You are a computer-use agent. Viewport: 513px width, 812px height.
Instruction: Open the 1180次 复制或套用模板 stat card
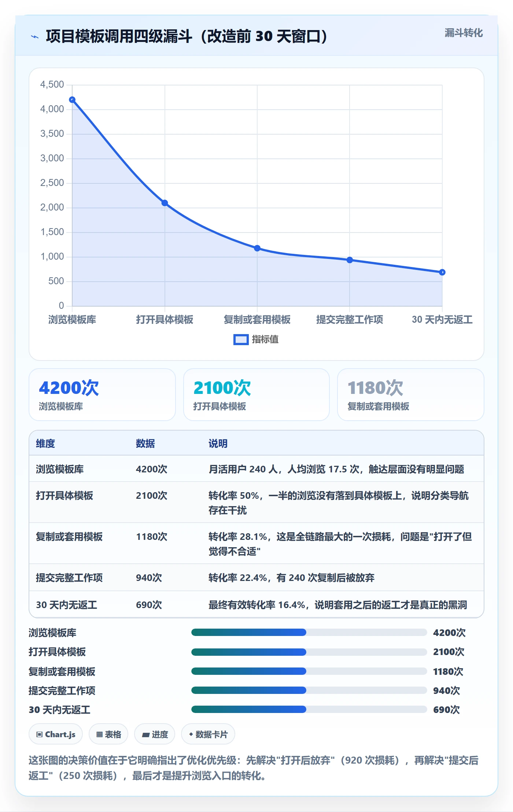click(411, 395)
